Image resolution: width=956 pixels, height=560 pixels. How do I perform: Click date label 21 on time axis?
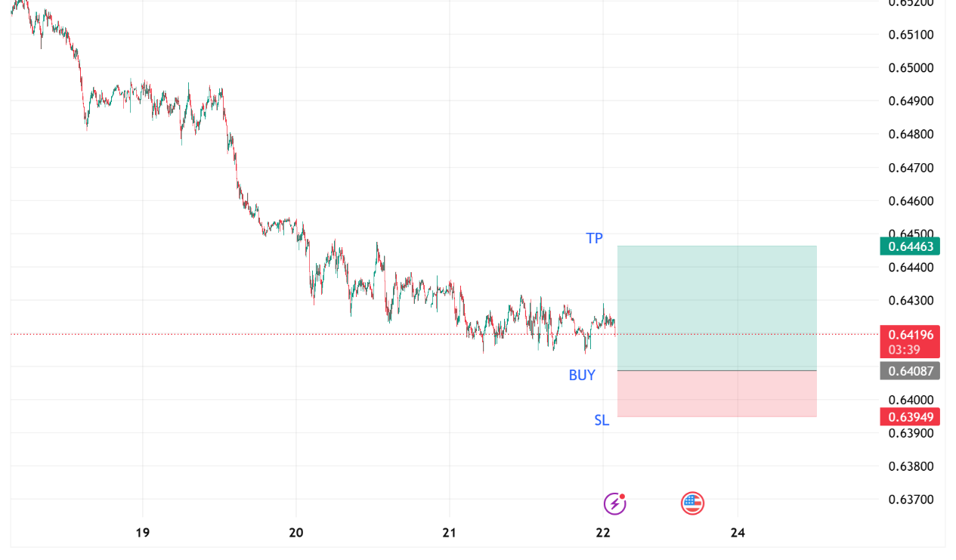point(450,533)
